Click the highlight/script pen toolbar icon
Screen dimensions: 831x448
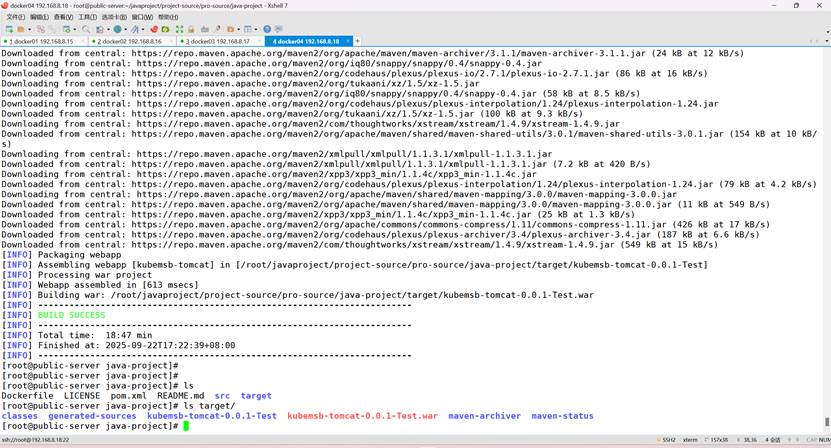tap(217, 29)
